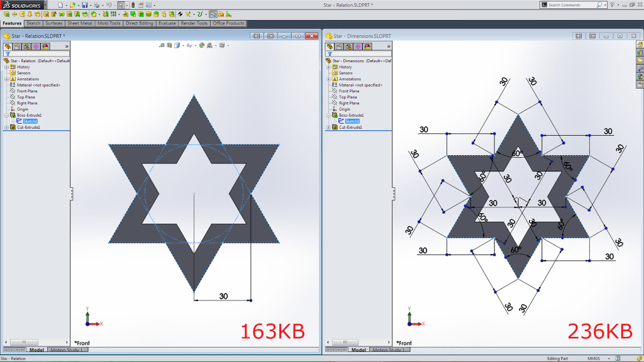Click the Save icon in the top toolbar
This screenshot has width=644, height=362.
[84, 5]
